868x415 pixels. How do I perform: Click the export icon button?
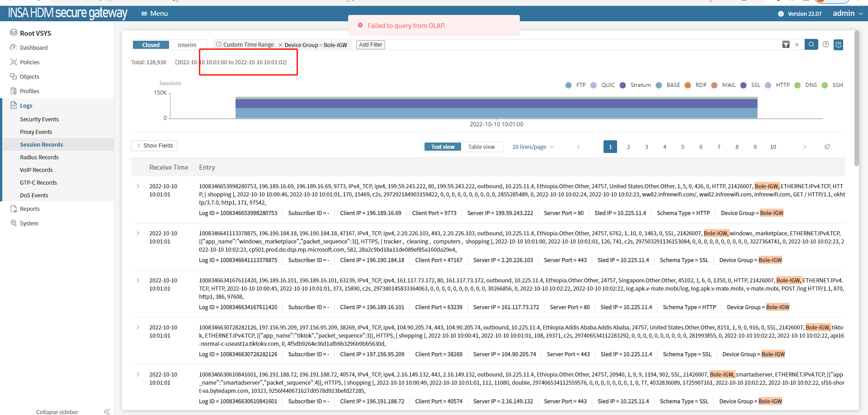[x=838, y=44]
